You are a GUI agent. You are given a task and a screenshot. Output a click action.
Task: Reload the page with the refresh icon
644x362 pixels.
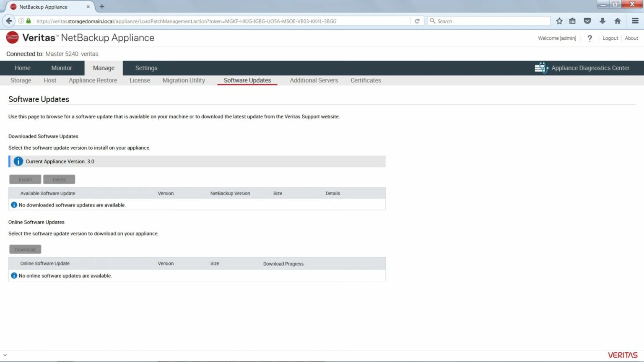point(417,21)
